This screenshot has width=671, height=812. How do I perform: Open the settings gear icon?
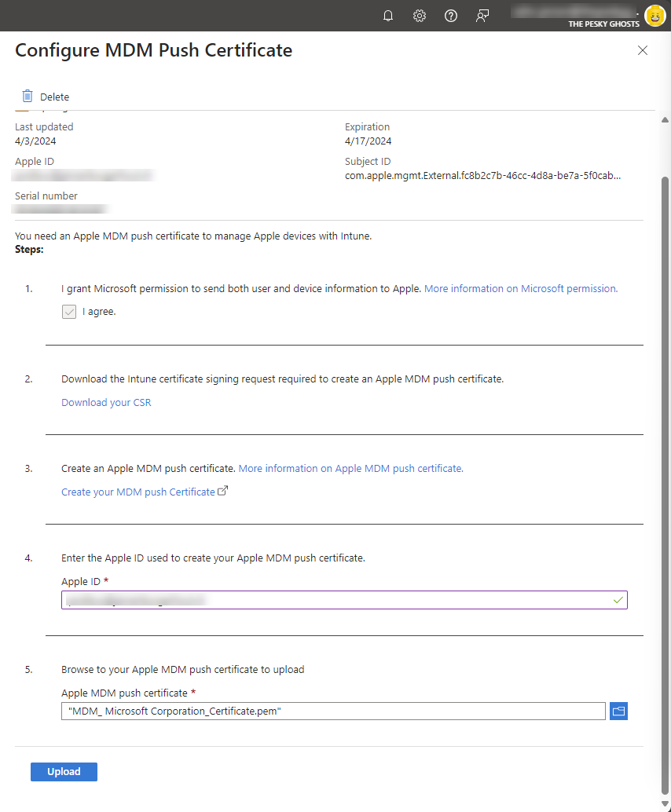click(x=420, y=16)
